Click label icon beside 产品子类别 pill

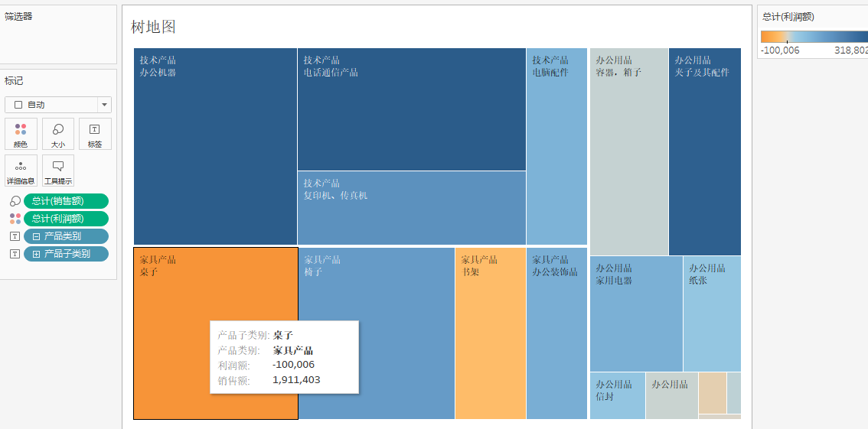15,254
